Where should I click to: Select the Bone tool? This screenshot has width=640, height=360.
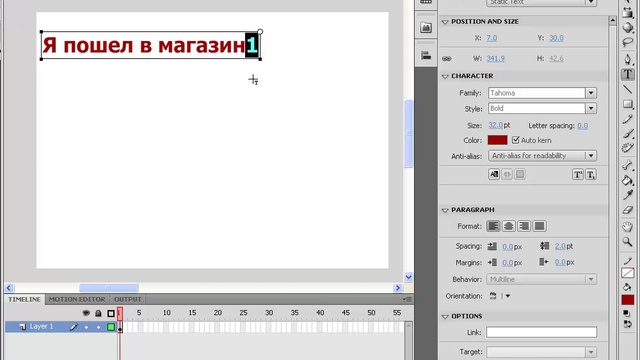pyautogui.click(x=627, y=164)
